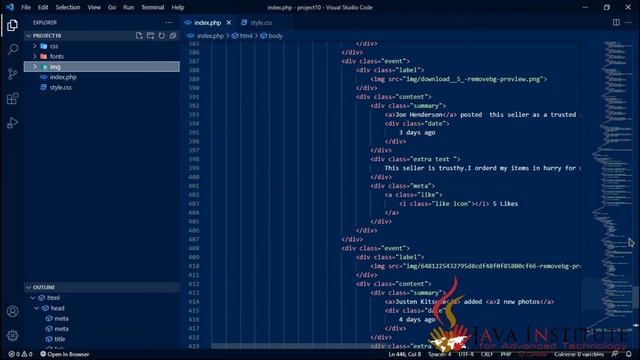Open Explorer views and more actions ellipsis

tap(169, 23)
